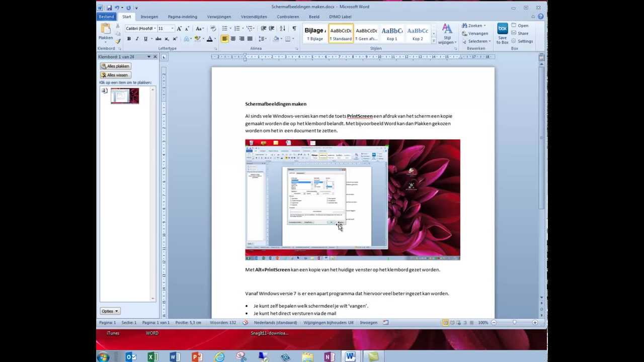The image size is (644, 362).
Task: Increase paragraph indent
Action: click(x=272, y=29)
